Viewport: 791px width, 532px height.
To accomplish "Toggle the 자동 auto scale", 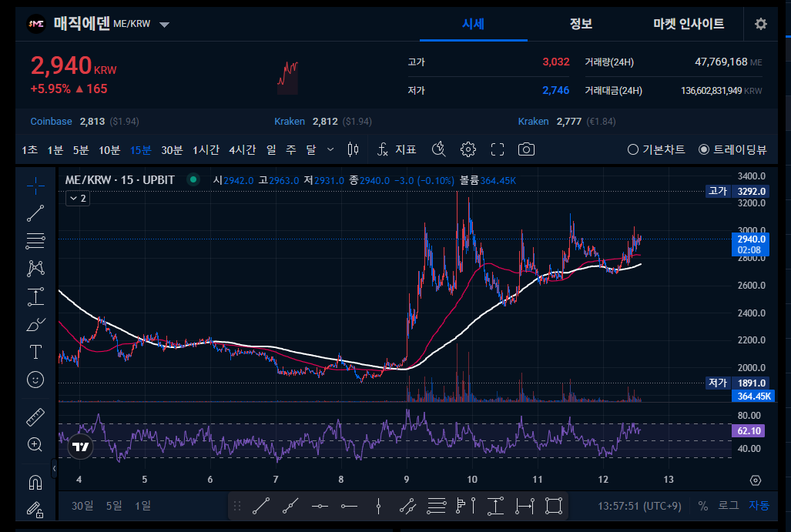I will pyautogui.click(x=759, y=506).
